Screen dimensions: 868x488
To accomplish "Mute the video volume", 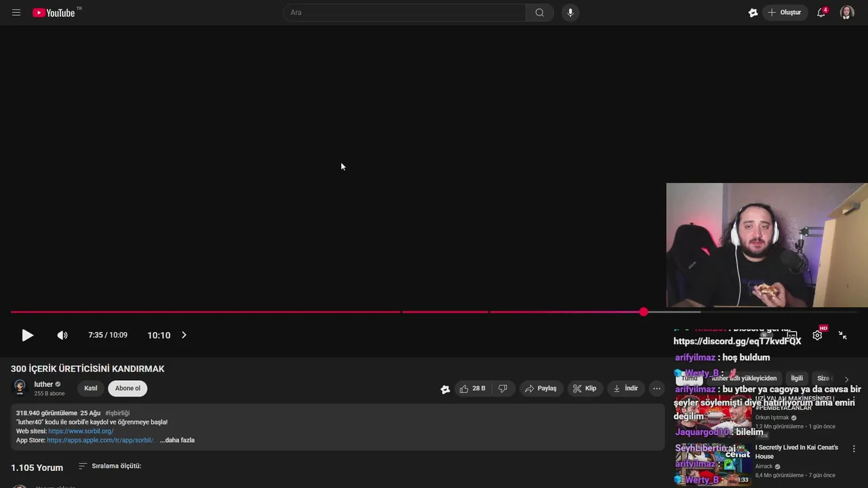I will coord(62,335).
